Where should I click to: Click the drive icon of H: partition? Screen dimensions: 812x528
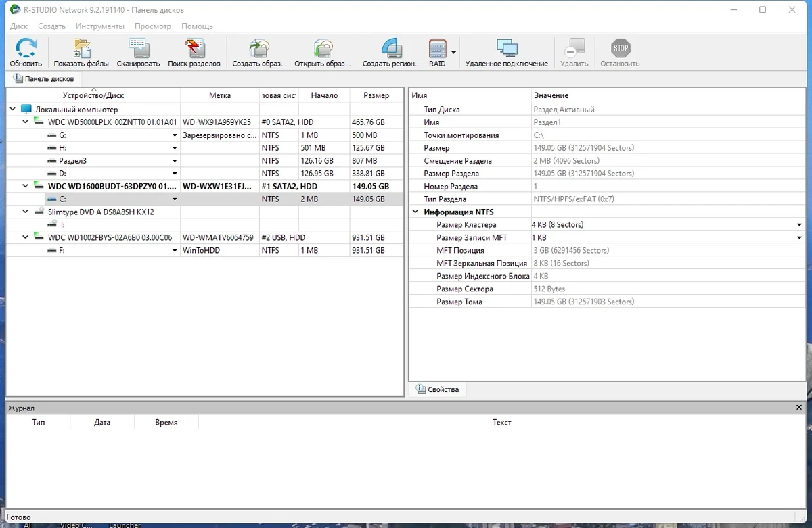(52, 148)
